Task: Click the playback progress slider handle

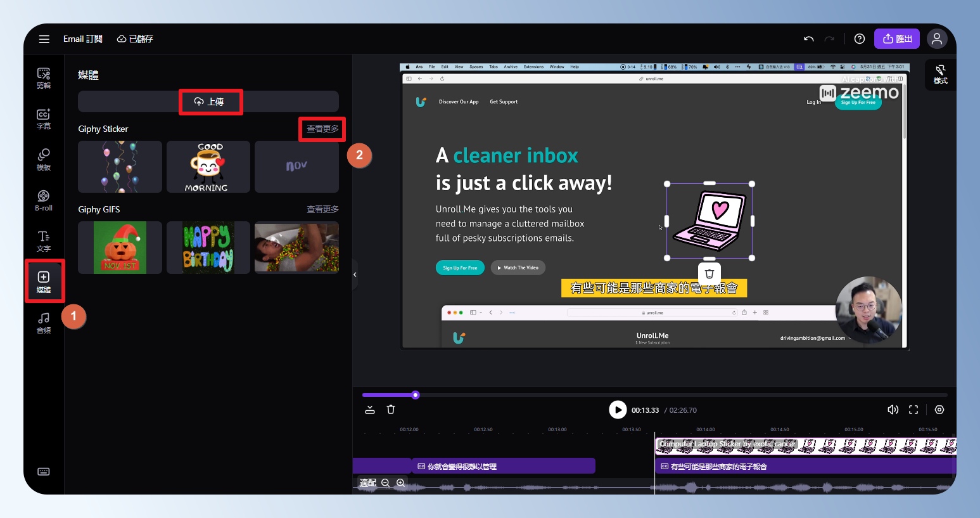Action: (x=416, y=395)
